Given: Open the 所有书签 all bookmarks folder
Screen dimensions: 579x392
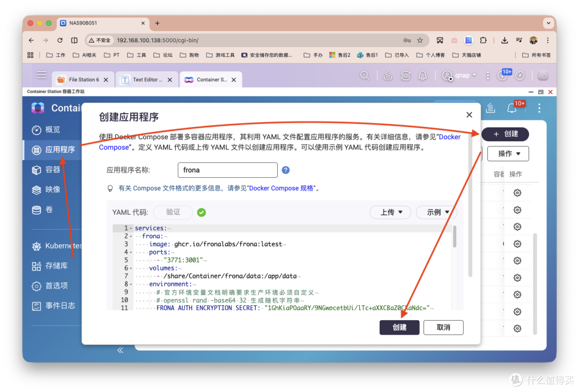Looking at the screenshot, I should pos(537,55).
